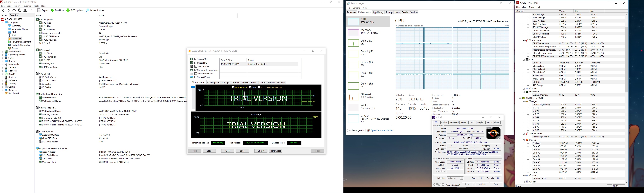The height and width of the screenshot is (193, 644).
Task: Select Disk 0 (C:) in Task Manager
Action: [368, 43]
